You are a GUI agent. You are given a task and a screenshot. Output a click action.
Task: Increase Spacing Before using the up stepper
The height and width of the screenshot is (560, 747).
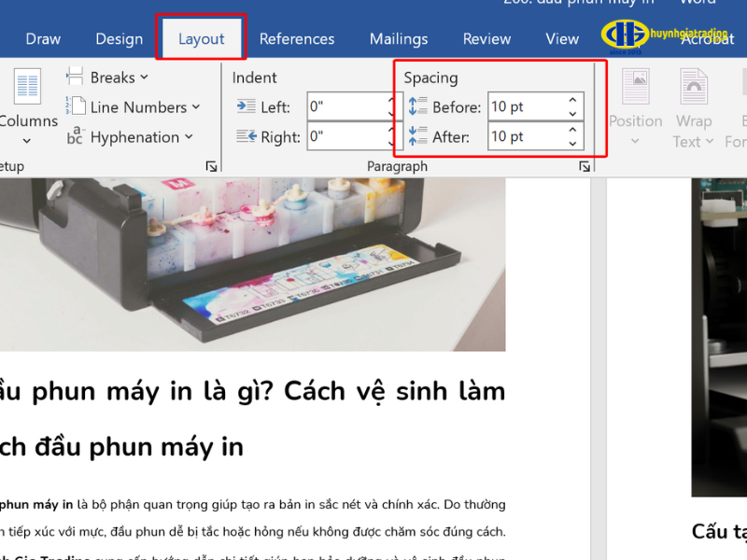571,100
